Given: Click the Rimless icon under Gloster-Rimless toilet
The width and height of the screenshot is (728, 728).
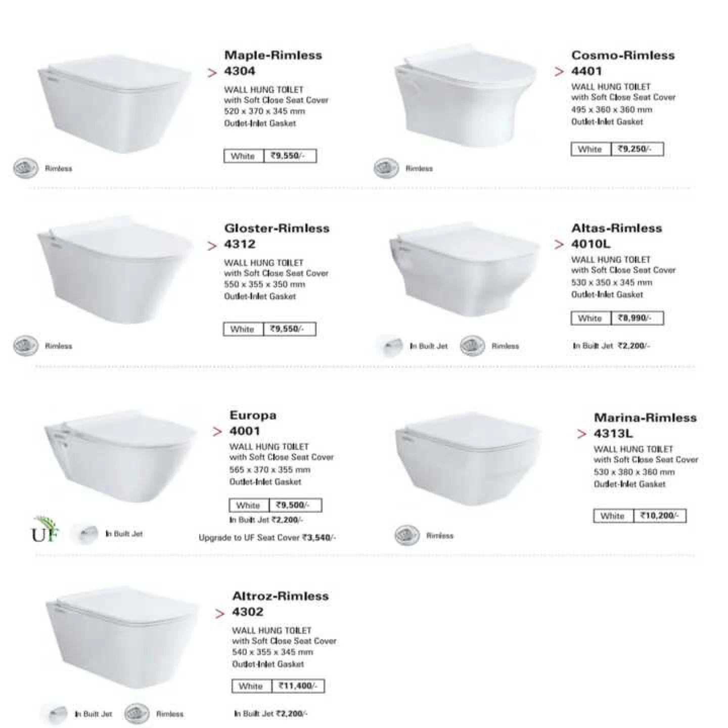Looking at the screenshot, I should tap(26, 346).
